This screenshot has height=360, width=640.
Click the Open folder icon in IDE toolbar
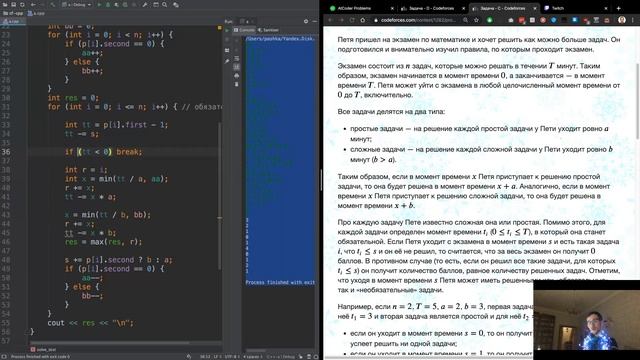[x=4, y=5]
